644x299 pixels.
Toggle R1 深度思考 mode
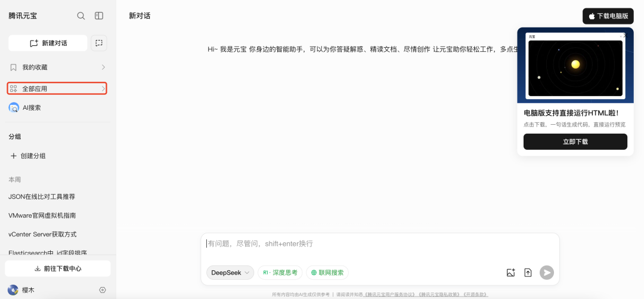click(x=280, y=272)
